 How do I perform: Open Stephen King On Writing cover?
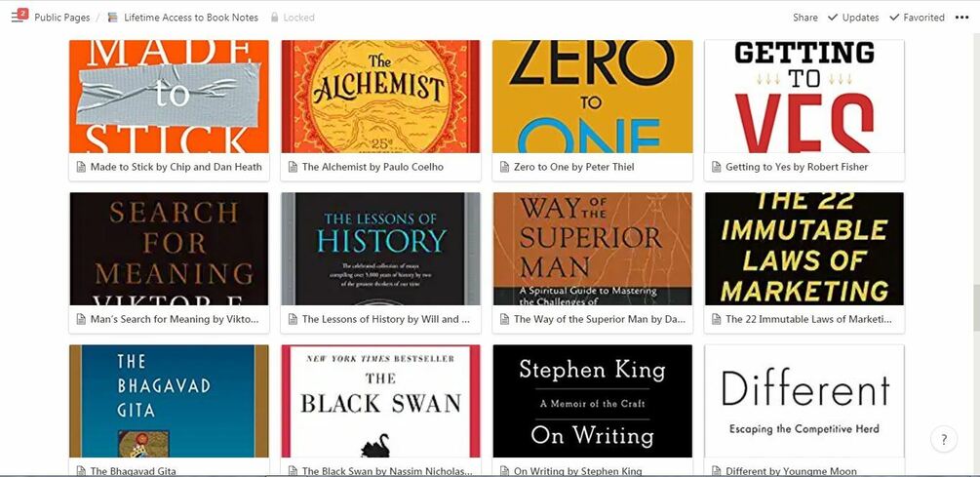[x=593, y=401]
